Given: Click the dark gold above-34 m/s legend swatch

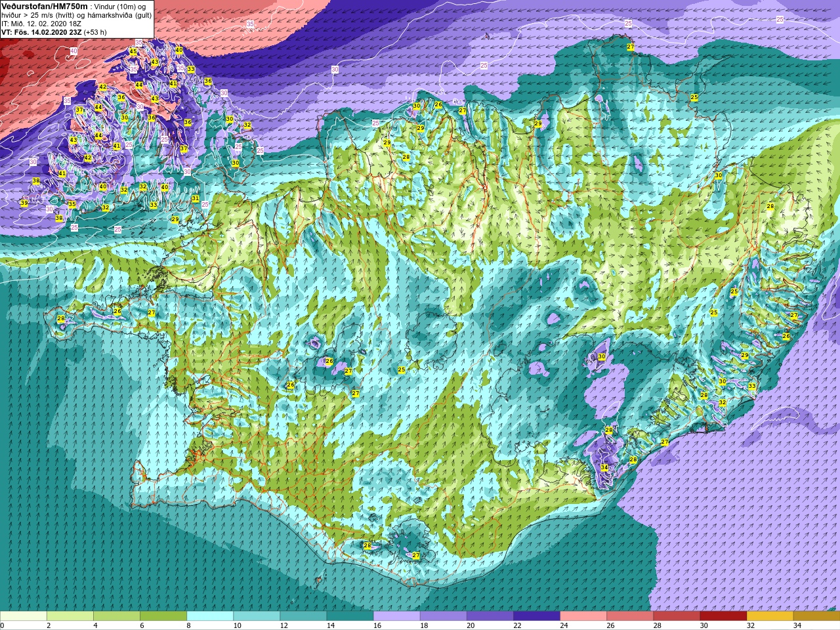Looking at the screenshot, I should pyautogui.click(x=816, y=616).
